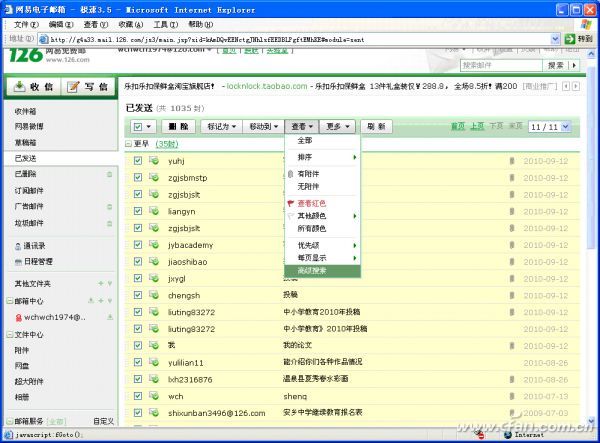Click the plus icon next to 其他文件夹
600x443 pixels.
pos(101,283)
